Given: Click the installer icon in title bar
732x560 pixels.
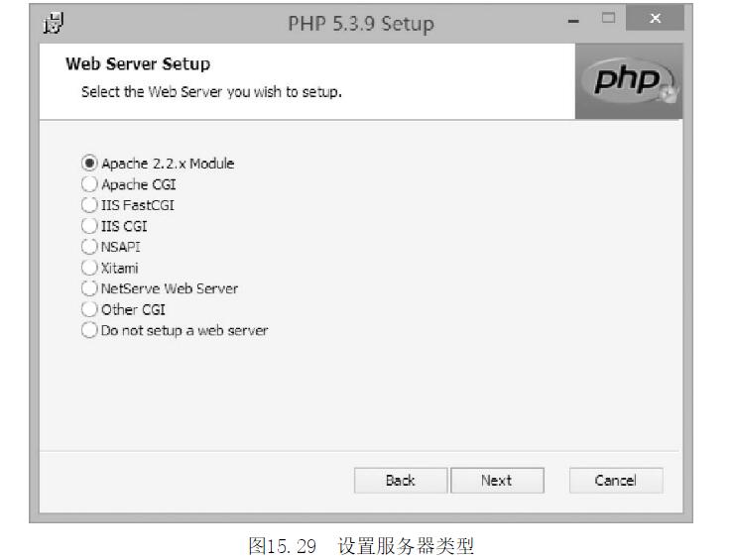Looking at the screenshot, I should (x=45, y=23).
